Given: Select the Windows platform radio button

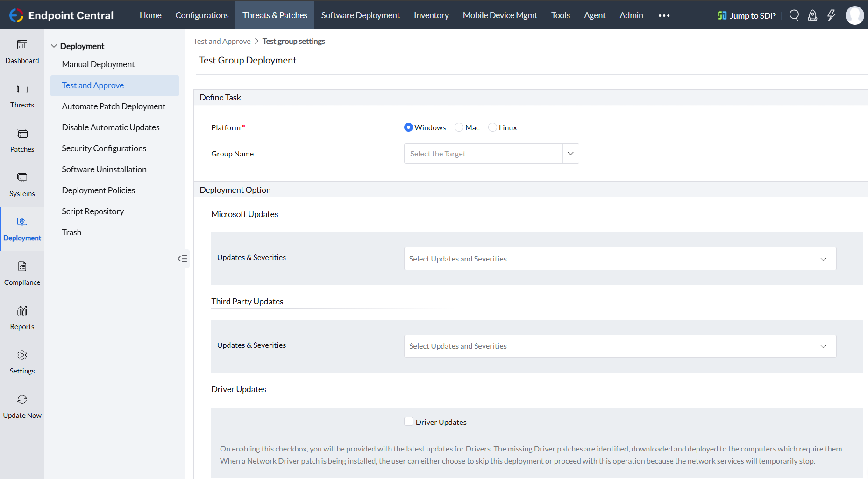Looking at the screenshot, I should pyautogui.click(x=408, y=127).
